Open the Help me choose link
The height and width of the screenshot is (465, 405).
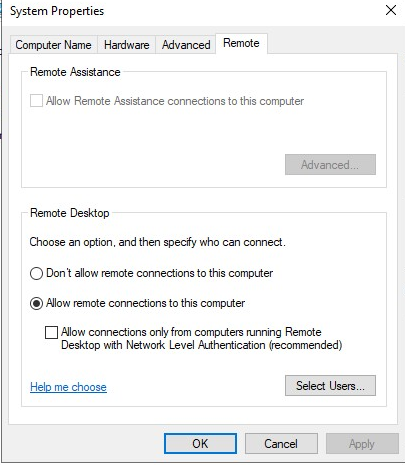coord(68,387)
